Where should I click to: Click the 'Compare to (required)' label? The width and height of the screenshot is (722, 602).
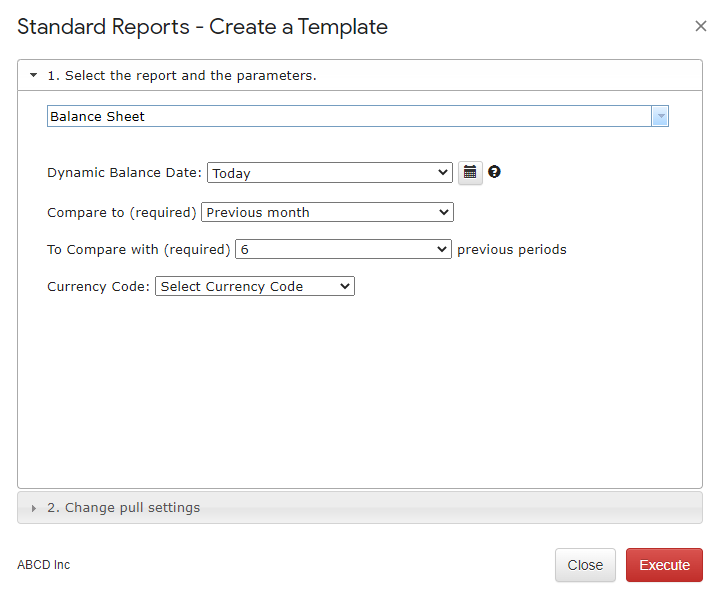click(x=122, y=212)
